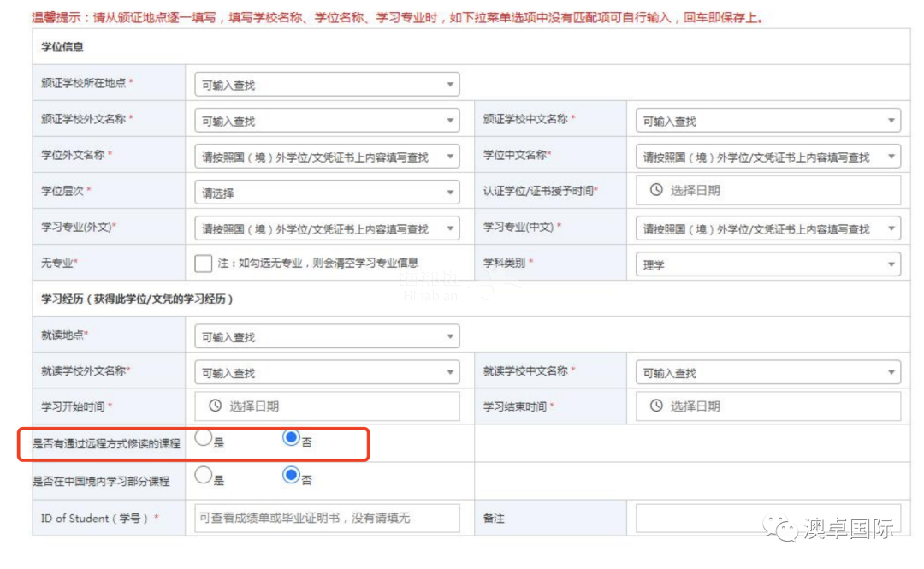924x569 pixels.
Task: Click clock icon in 学习结束时间 field
Action: coord(656,406)
